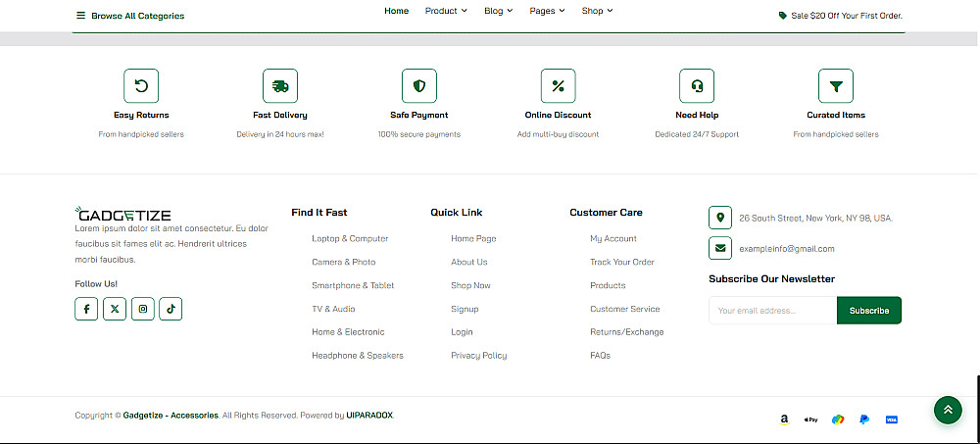Click the Amazon payment icon
The height and width of the screenshot is (444, 980).
pos(784,419)
